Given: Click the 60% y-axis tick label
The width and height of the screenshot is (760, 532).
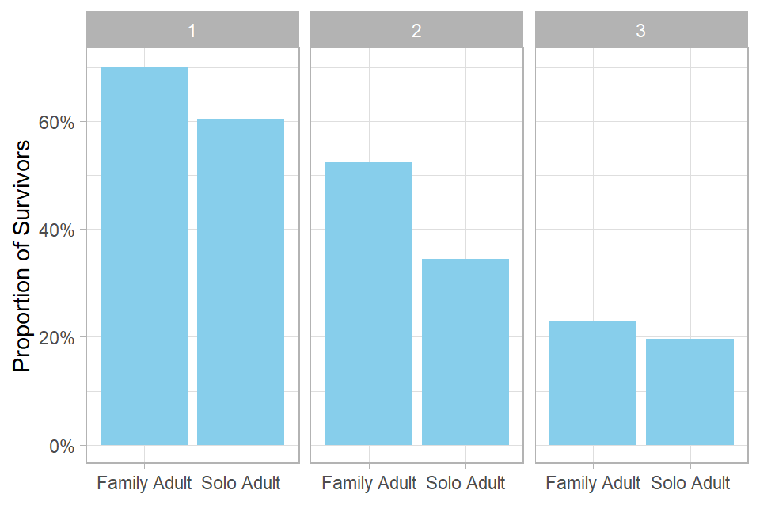Looking at the screenshot, I should 58,123.
